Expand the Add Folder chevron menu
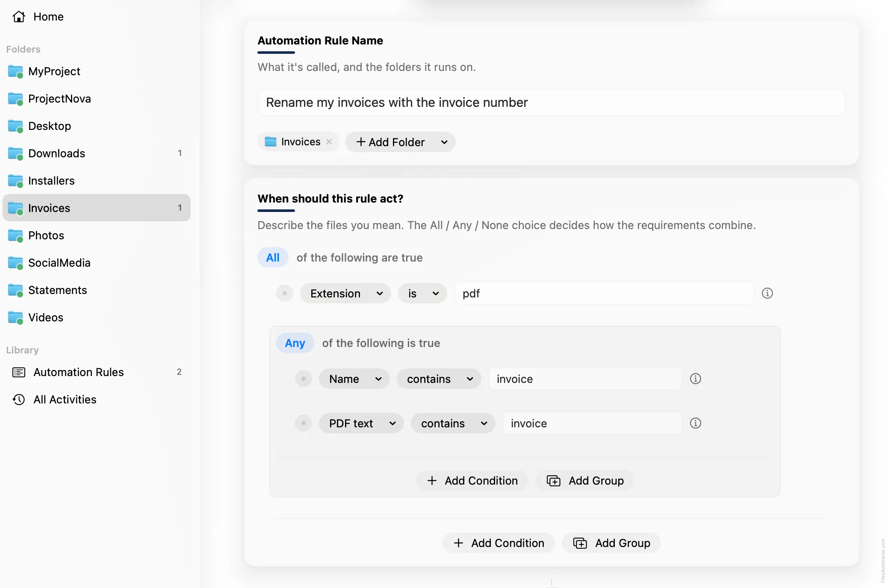This screenshot has height=588, width=891. (444, 142)
